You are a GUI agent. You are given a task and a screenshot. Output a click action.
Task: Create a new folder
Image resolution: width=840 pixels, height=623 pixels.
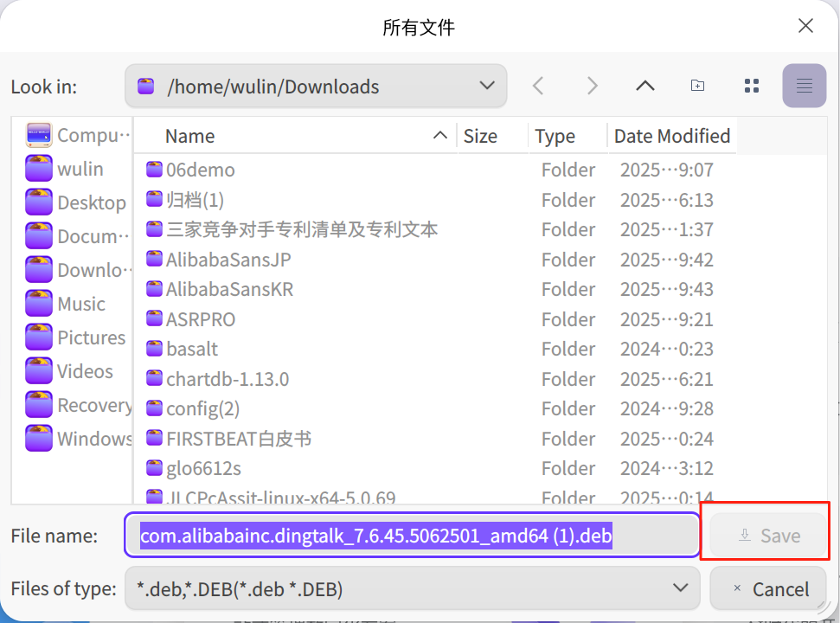(697, 86)
